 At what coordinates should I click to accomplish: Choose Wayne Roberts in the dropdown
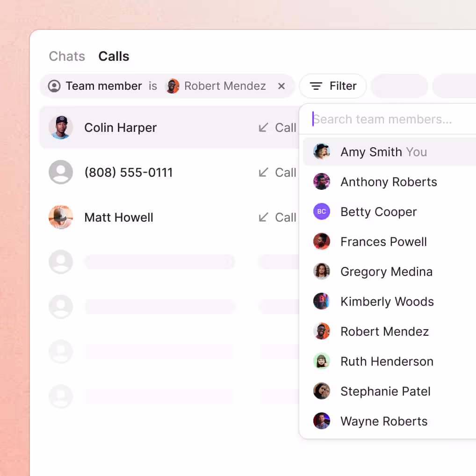389,421
